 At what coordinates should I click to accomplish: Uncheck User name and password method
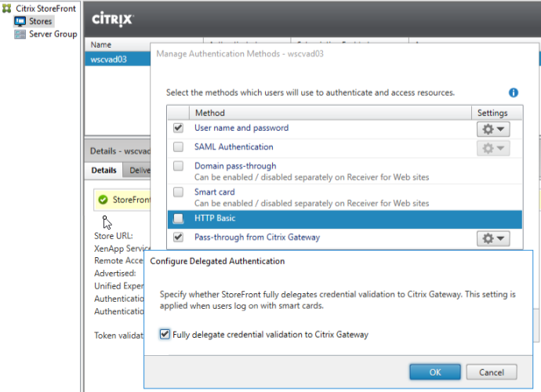[179, 129]
